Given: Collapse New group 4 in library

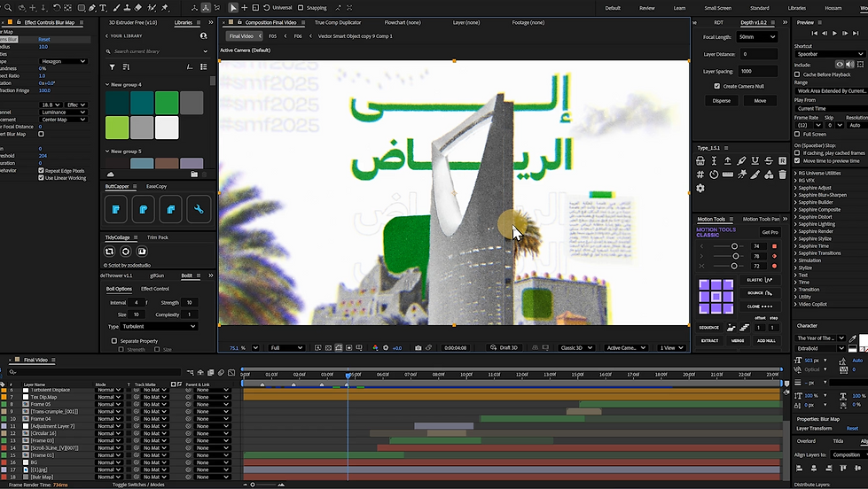Looking at the screenshot, I should tap(107, 85).
